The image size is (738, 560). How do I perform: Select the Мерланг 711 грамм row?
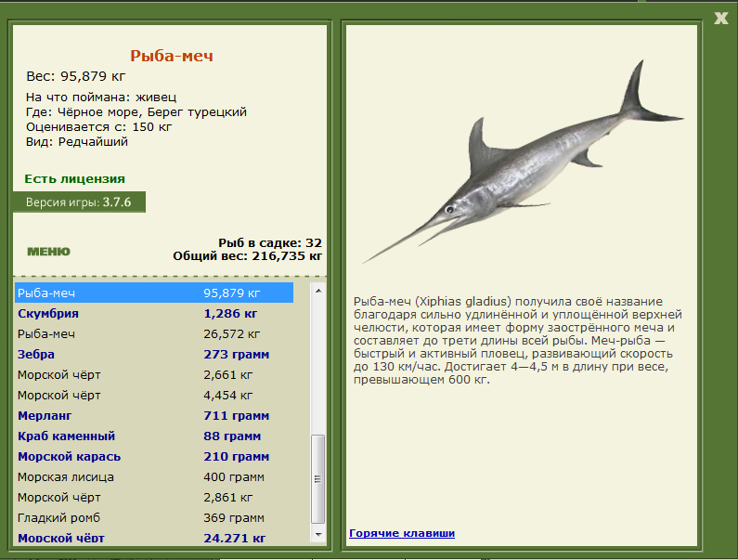(154, 415)
